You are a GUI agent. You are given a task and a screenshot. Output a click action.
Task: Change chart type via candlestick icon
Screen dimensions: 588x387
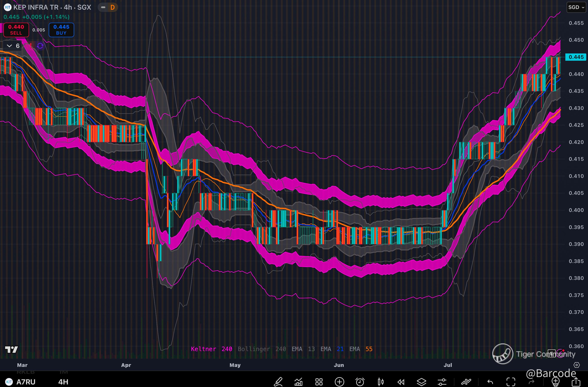(x=381, y=382)
